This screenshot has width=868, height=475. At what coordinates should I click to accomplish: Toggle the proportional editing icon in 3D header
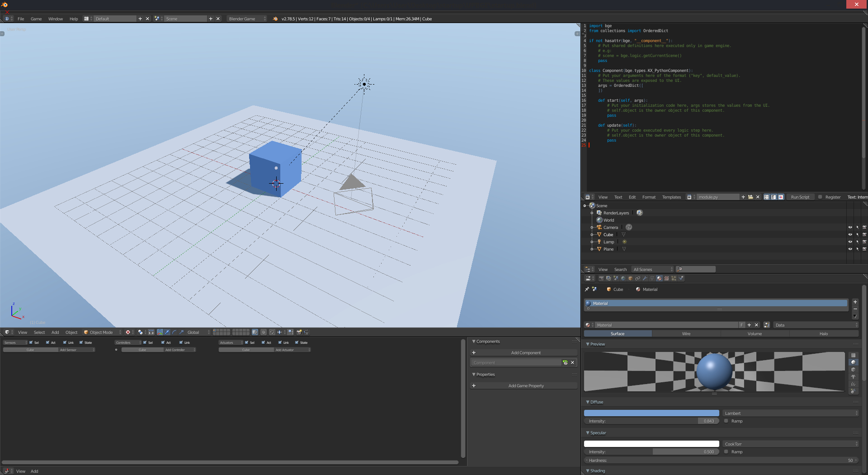point(264,332)
